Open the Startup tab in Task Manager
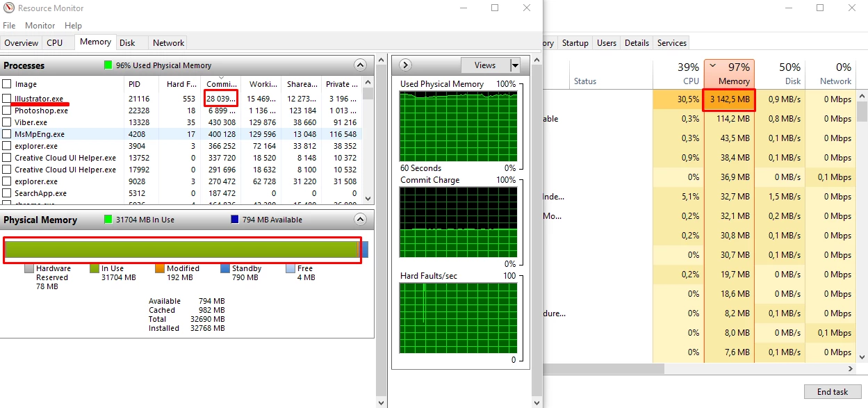 click(x=575, y=43)
